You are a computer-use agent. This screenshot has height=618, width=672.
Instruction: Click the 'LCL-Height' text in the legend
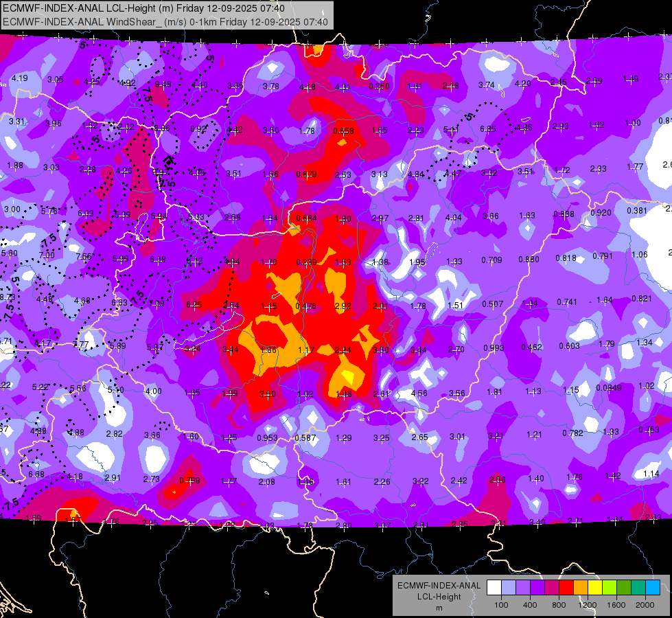point(439,597)
